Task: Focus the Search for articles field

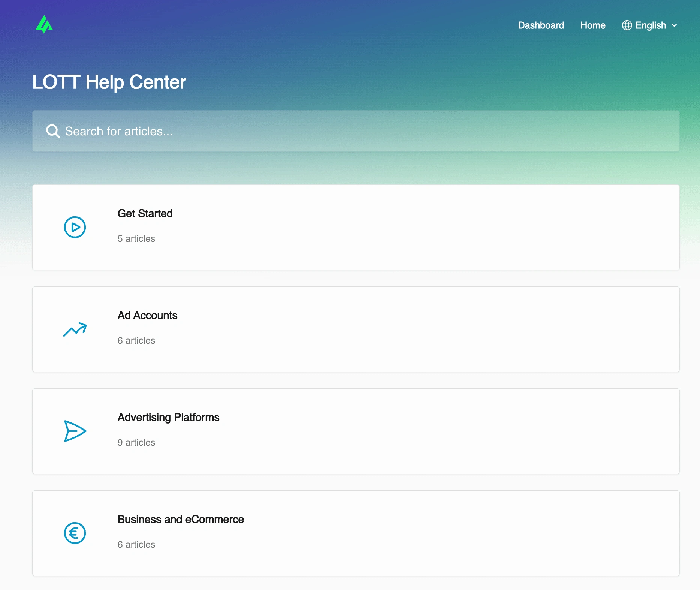Action: point(356,131)
